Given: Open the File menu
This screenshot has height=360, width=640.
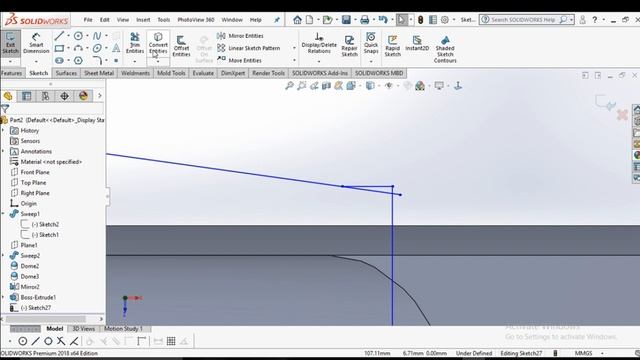Looking at the screenshot, I should (x=88, y=20).
